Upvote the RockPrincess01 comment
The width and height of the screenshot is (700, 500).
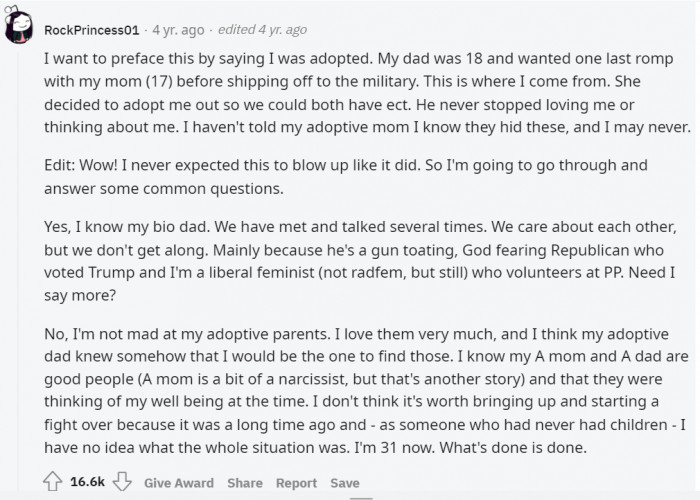point(53,482)
